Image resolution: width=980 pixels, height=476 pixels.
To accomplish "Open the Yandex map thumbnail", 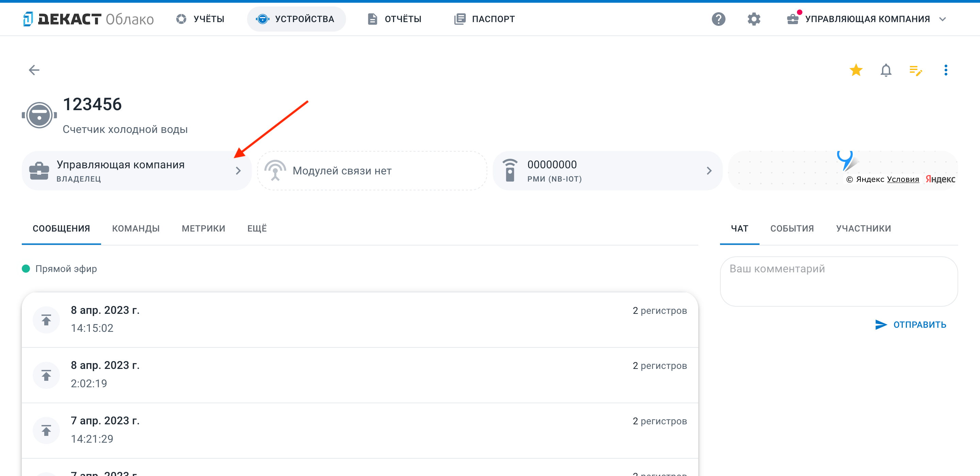I will (x=843, y=171).
